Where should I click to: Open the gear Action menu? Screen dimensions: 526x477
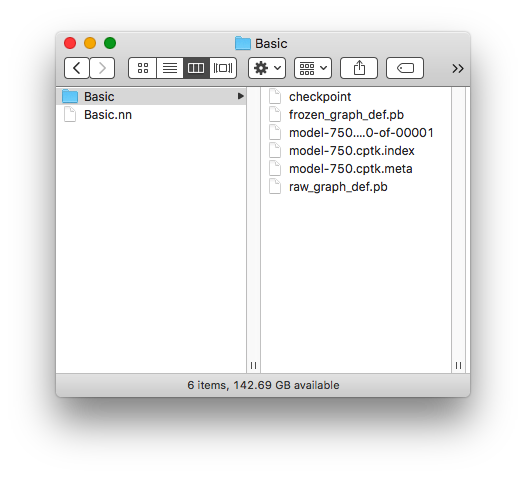coord(267,68)
